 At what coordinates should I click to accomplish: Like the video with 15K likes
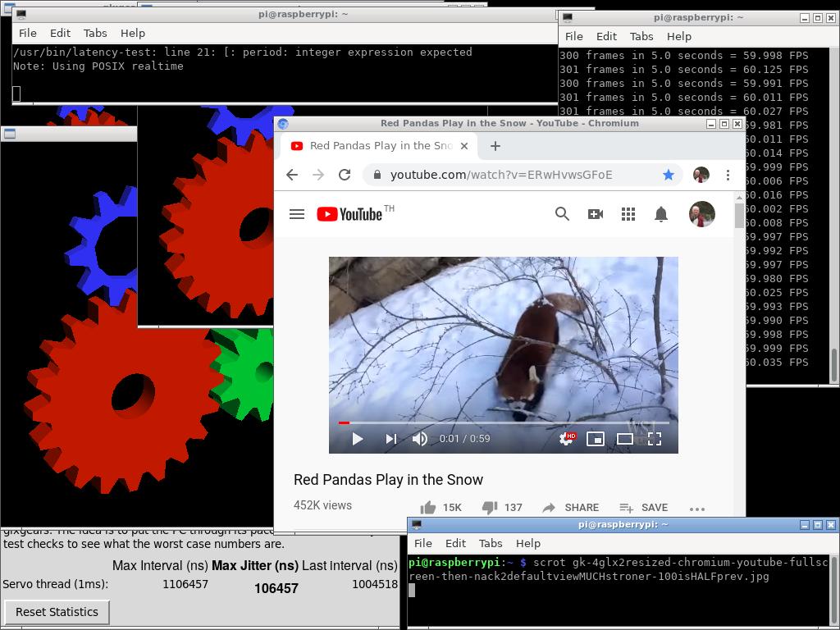441,507
